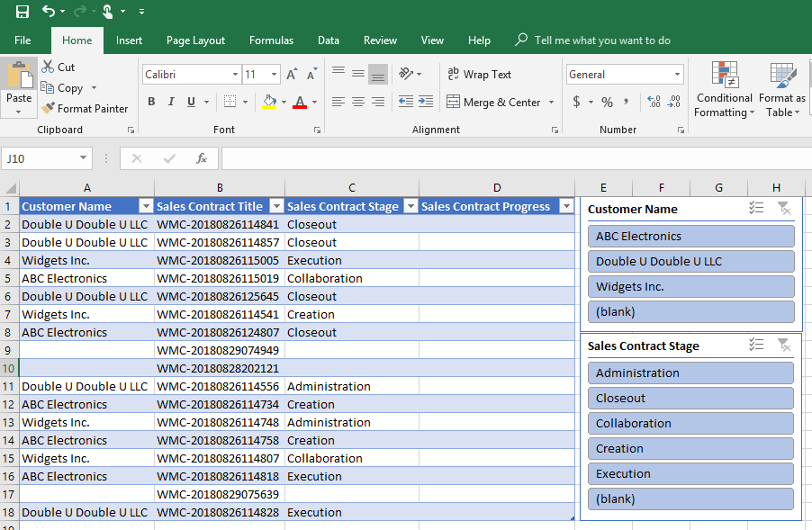Enable Multi-Select on the Customer Name slicer
The height and width of the screenshot is (530, 812).
(757, 208)
